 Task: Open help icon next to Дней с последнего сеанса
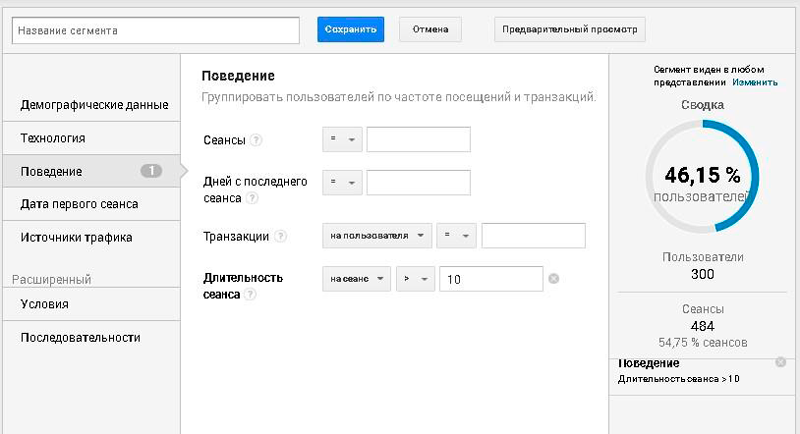coord(252,198)
